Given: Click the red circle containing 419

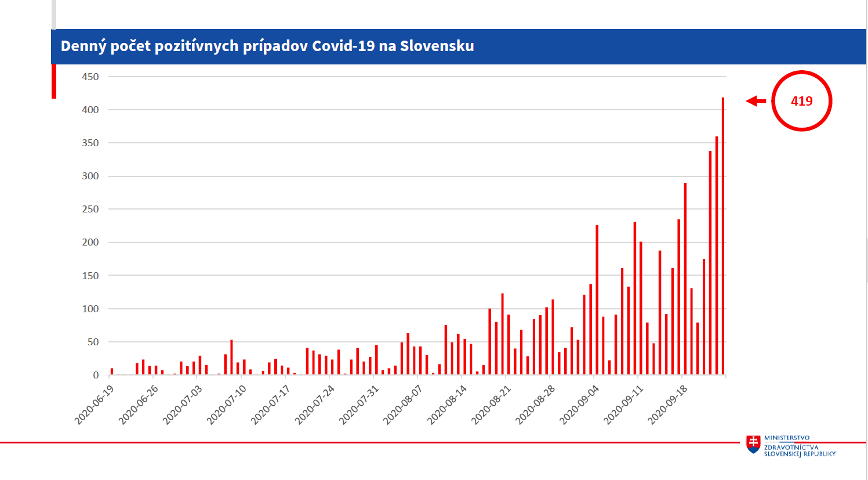Looking at the screenshot, I should click(801, 101).
